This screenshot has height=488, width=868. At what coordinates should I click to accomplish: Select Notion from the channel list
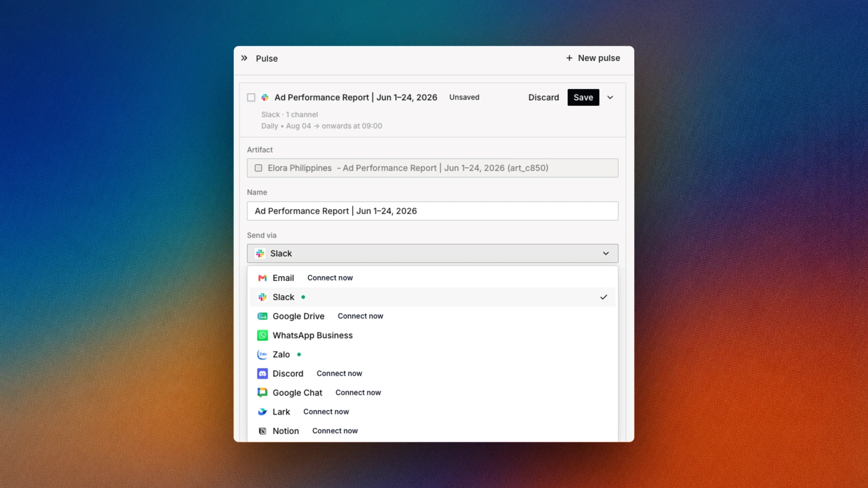click(x=432, y=431)
